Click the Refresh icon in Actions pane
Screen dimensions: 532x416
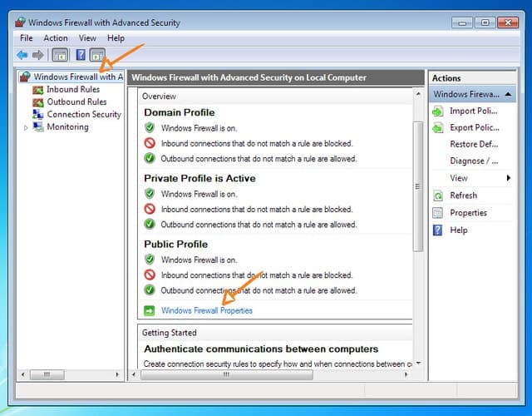click(438, 196)
